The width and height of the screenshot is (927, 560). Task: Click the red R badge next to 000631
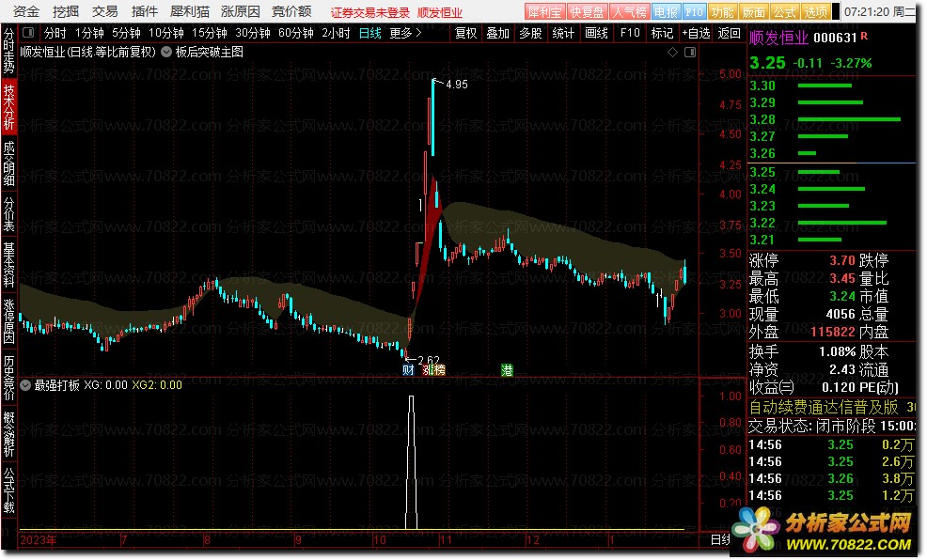pos(864,36)
